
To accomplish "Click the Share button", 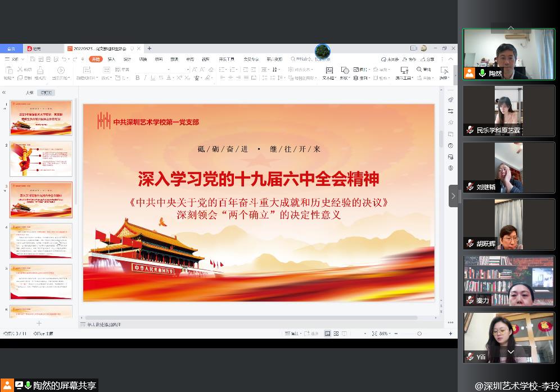I will point(427,59).
